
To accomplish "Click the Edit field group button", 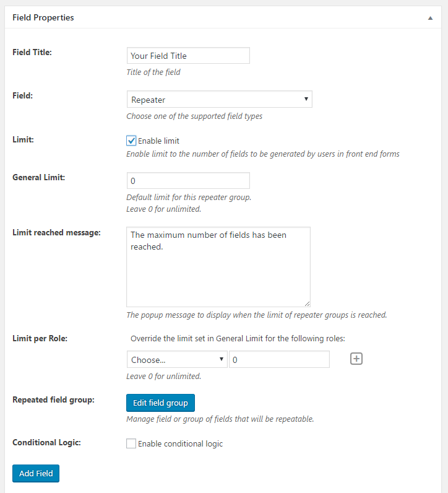I will (160, 403).
